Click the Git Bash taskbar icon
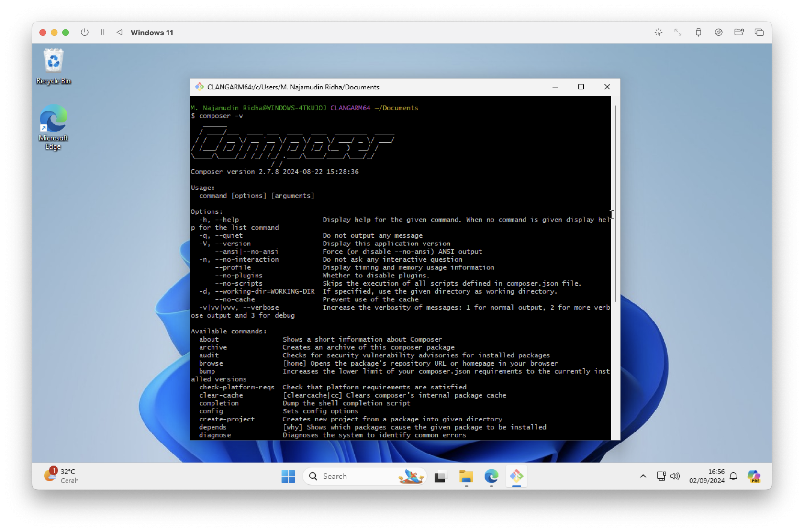Image resolution: width=804 pixels, height=532 pixels. [x=516, y=476]
